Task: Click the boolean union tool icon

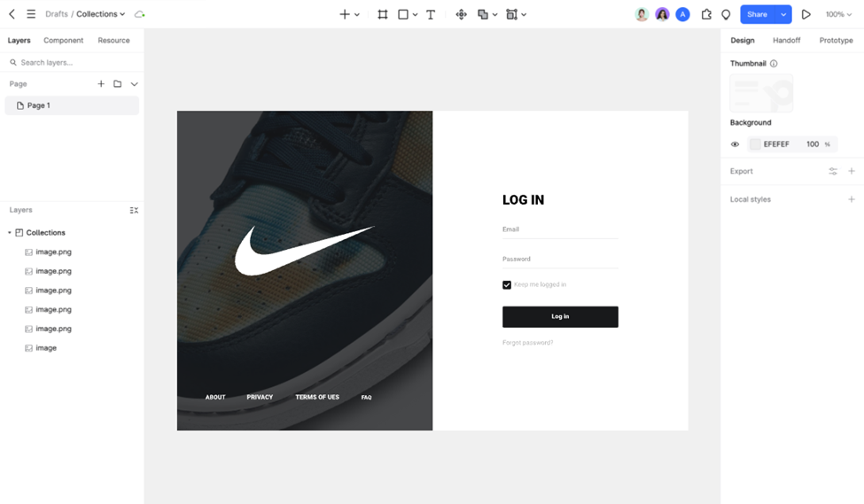Action: click(483, 14)
